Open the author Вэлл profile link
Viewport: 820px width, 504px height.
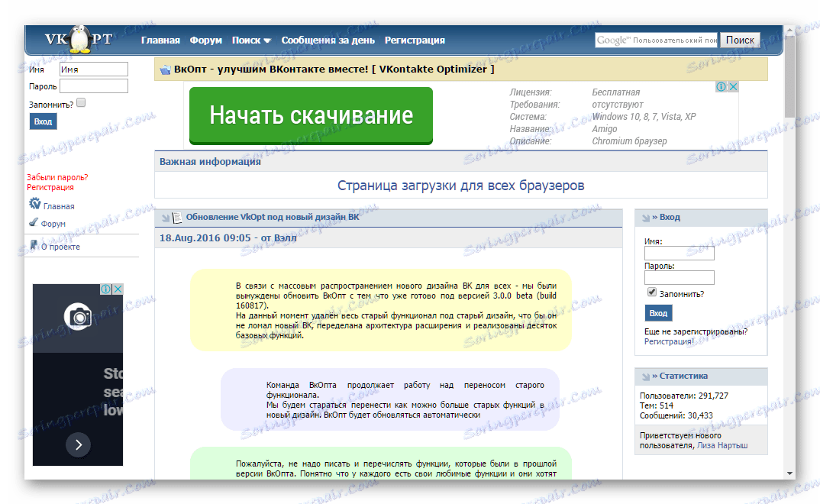[285, 238]
